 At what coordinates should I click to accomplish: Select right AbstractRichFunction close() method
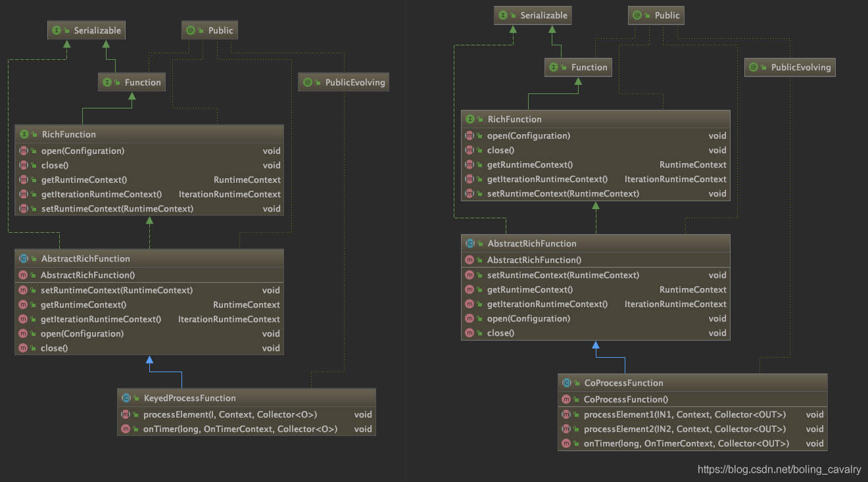500,333
